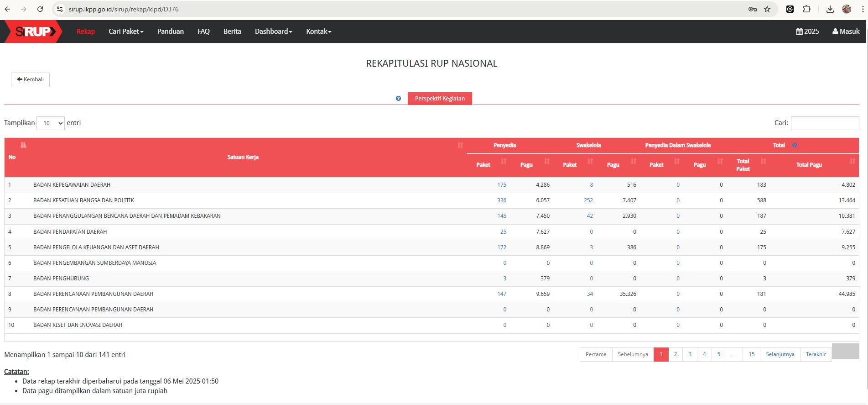Go to page 2 of results
Screen dimensions: 868x405
(676, 354)
